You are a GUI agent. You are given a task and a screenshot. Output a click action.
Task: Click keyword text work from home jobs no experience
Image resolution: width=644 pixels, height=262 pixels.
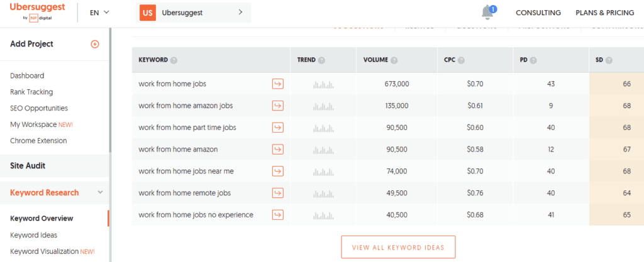pyautogui.click(x=196, y=214)
